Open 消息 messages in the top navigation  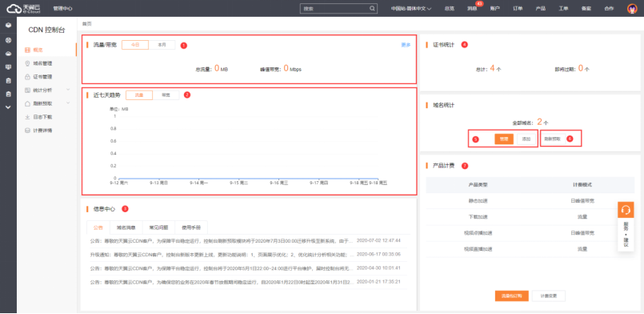[472, 9]
